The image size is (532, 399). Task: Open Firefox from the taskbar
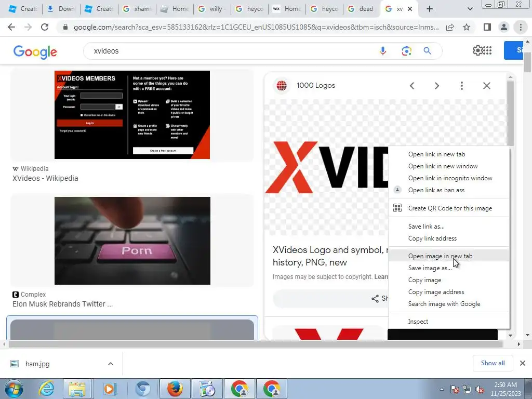[x=175, y=389]
